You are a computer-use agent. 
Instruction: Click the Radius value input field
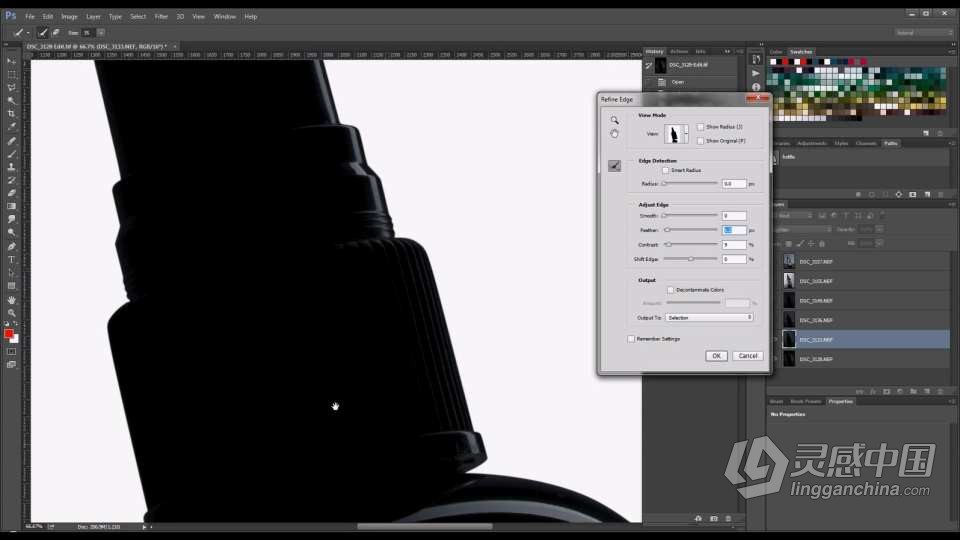pyautogui.click(x=734, y=184)
